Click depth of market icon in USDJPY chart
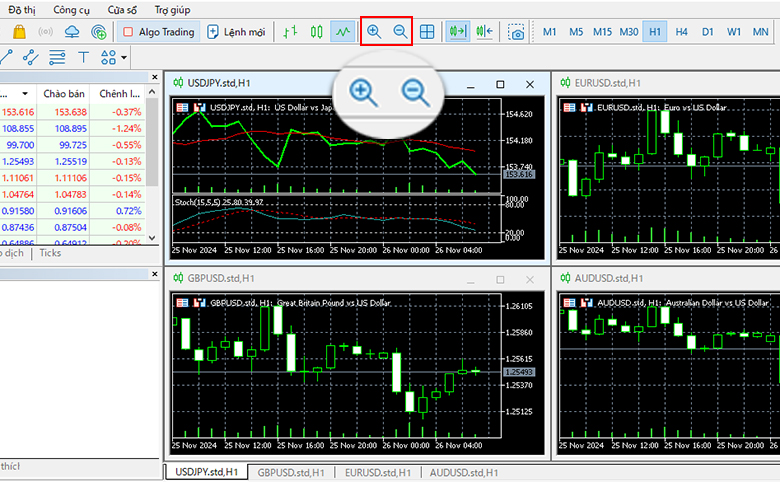The image size is (780, 482). 199,107
